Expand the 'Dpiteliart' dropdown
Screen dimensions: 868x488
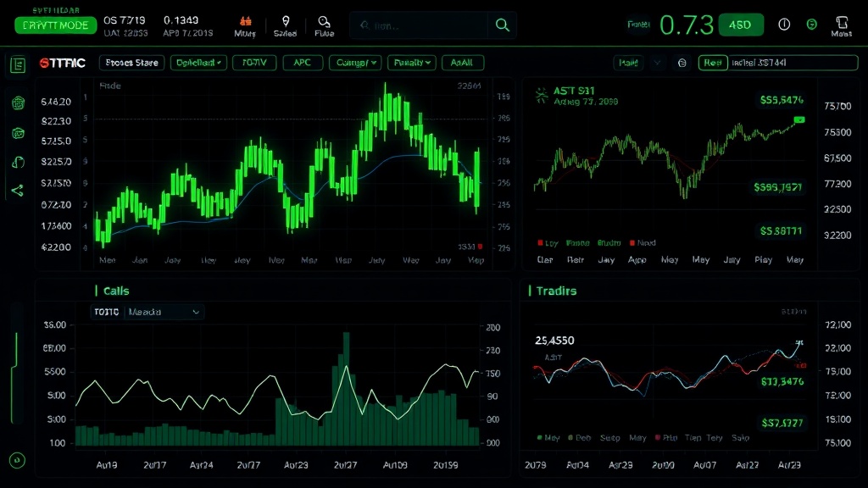point(198,63)
